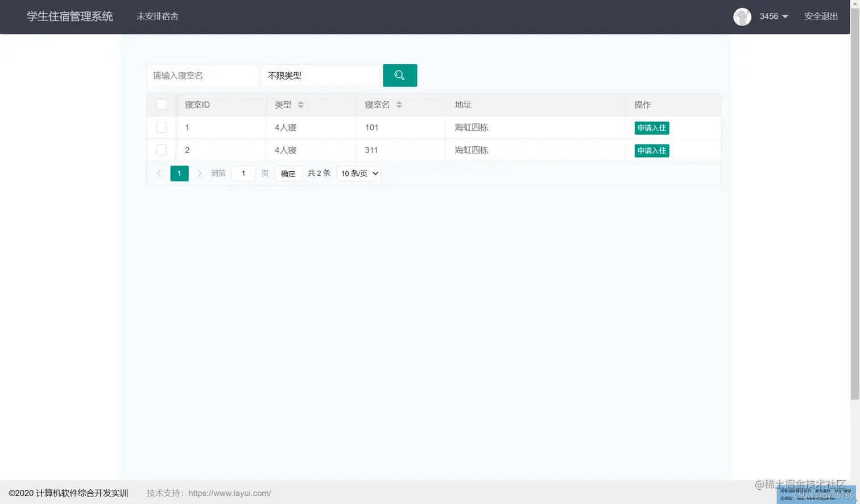Open the 10 条/页 page size selector
This screenshot has height=504, width=860.
coord(358,173)
